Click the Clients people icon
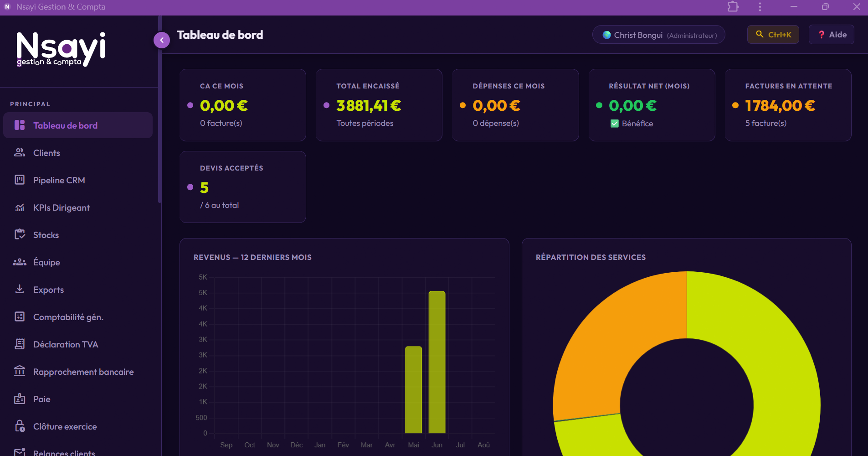The image size is (868, 456). coord(20,152)
